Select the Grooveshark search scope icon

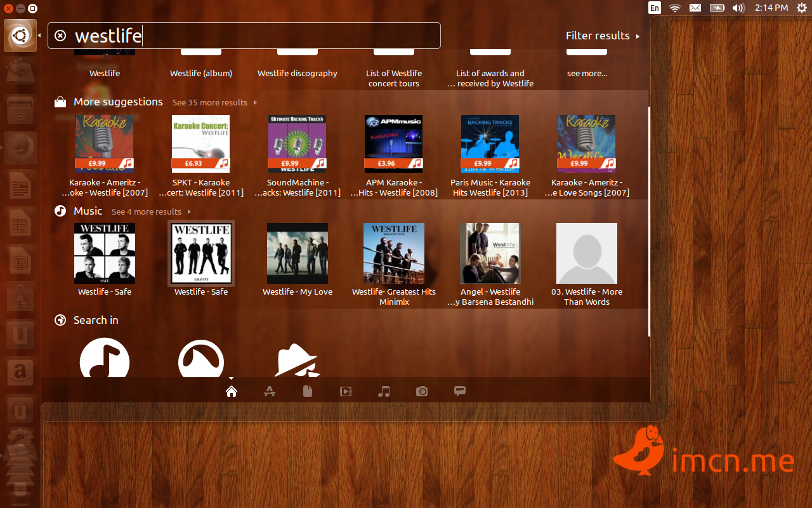[201, 358]
